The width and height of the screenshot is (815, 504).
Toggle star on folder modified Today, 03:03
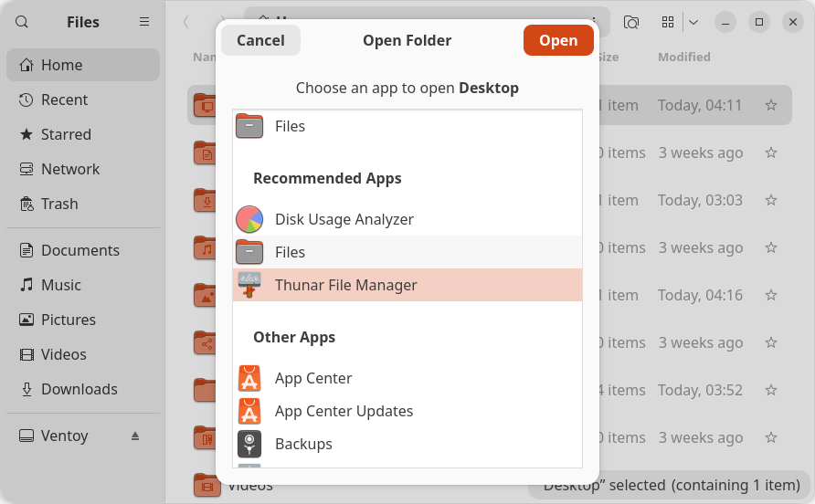coord(770,200)
